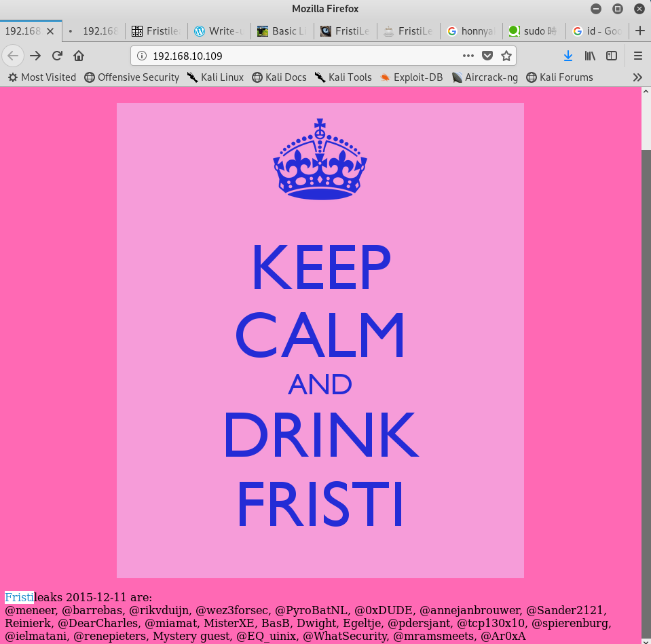Click the vertical scrollbar thumb
This screenshot has height=644, width=651.
pos(646,394)
